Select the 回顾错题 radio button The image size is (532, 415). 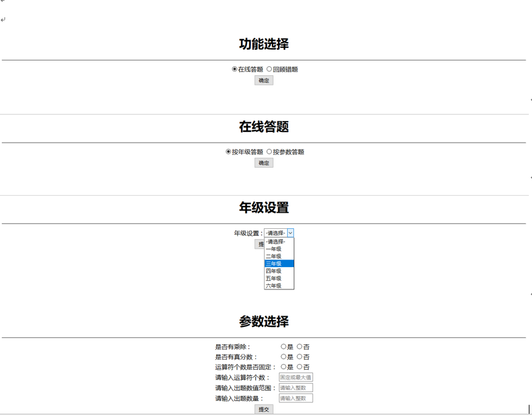tap(269, 69)
